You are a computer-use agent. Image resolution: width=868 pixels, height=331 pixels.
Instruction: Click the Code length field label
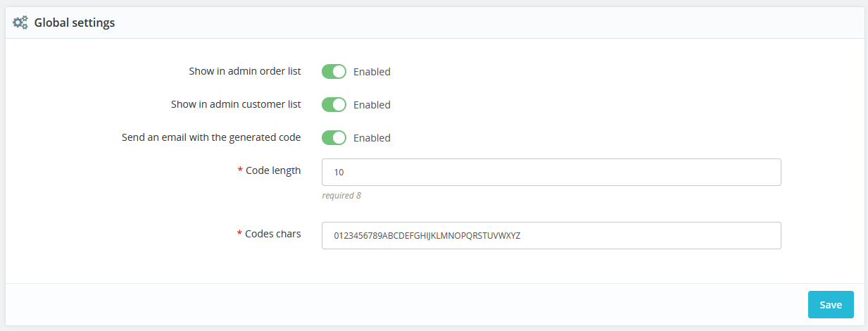coord(273,170)
